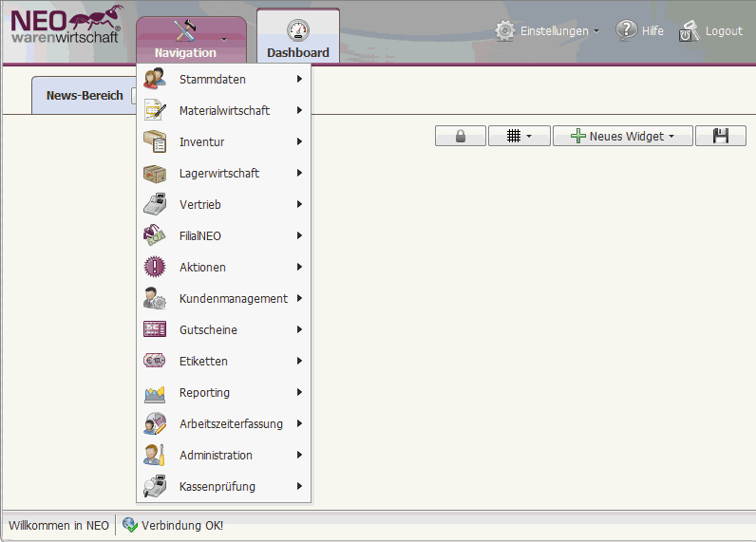Image resolution: width=756 pixels, height=542 pixels.
Task: Click the NEO warenwirtschaft logo
Action: pyautogui.click(x=67, y=25)
